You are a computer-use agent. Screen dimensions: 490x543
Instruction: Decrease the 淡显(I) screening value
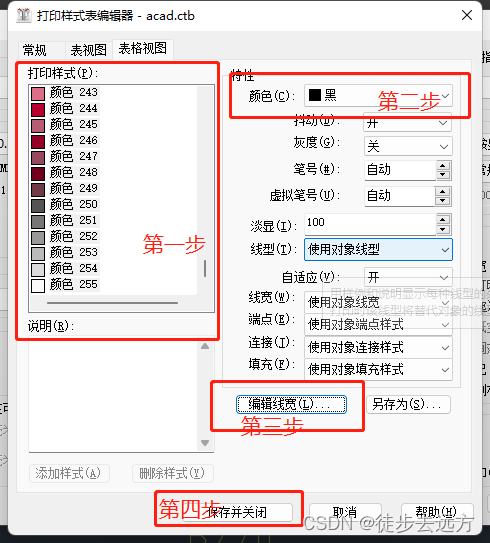[x=443, y=229]
